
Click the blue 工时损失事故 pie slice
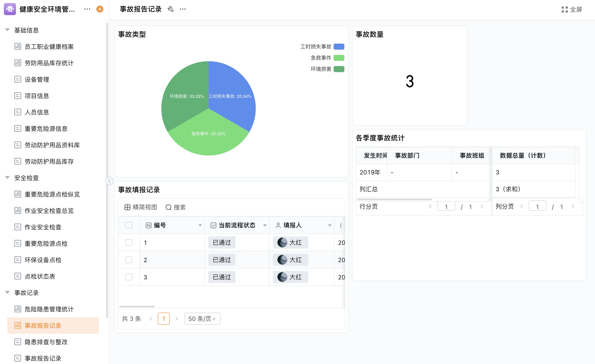pyautogui.click(x=232, y=97)
